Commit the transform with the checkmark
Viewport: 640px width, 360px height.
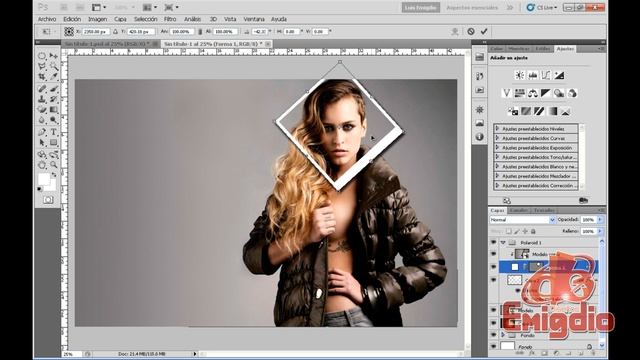(x=484, y=31)
